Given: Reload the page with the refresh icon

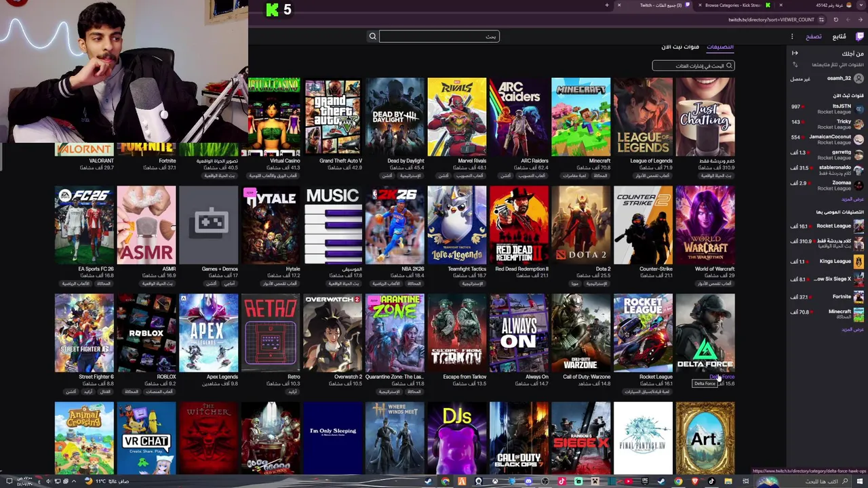Looking at the screenshot, I should coord(835,20).
